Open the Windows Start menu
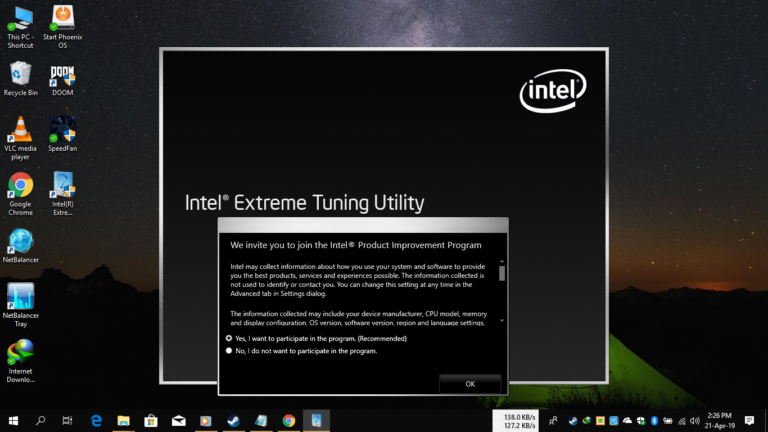This screenshot has height=432, width=768. (x=13, y=421)
